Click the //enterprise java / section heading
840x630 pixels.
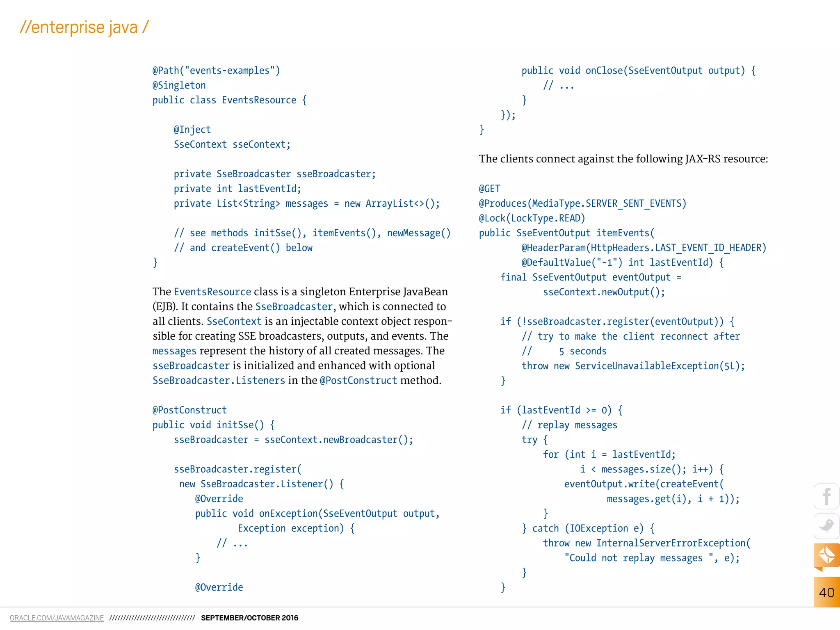(x=84, y=27)
